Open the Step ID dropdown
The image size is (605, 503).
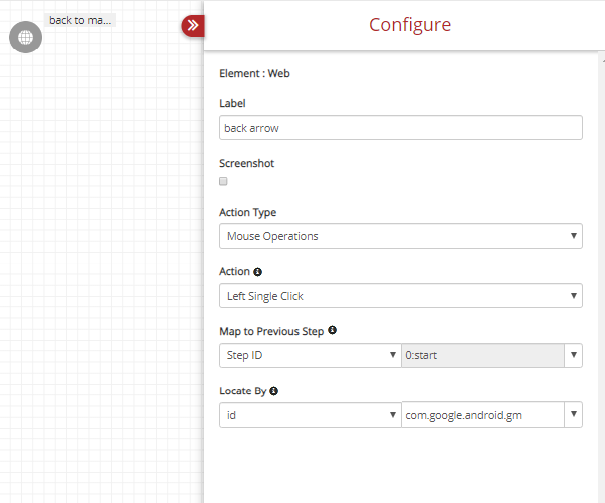click(310, 355)
